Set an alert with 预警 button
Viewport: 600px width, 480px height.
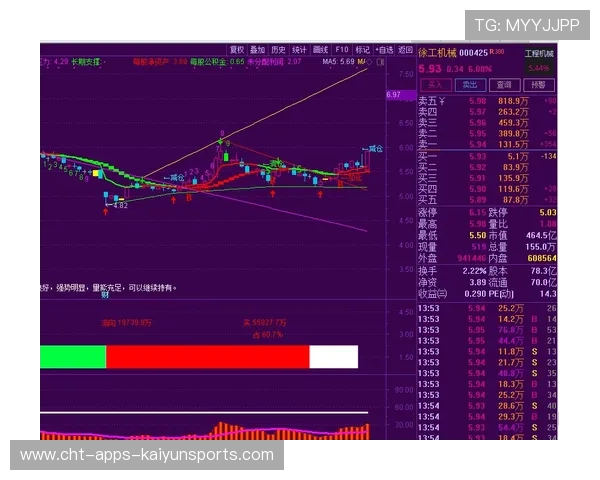point(539,85)
